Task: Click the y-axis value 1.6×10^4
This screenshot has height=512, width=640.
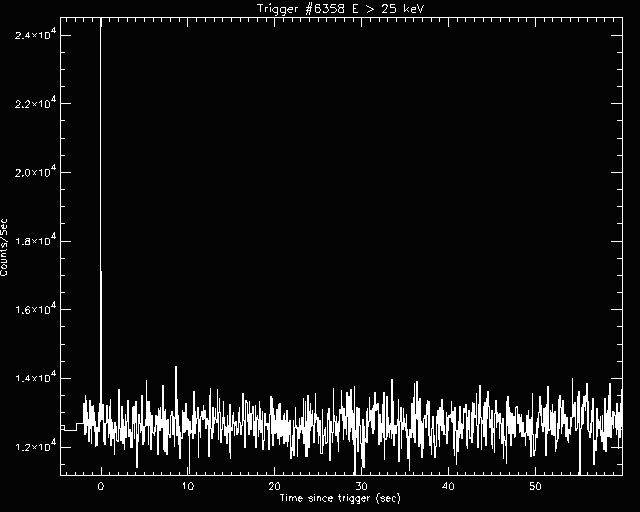Action: click(36, 309)
